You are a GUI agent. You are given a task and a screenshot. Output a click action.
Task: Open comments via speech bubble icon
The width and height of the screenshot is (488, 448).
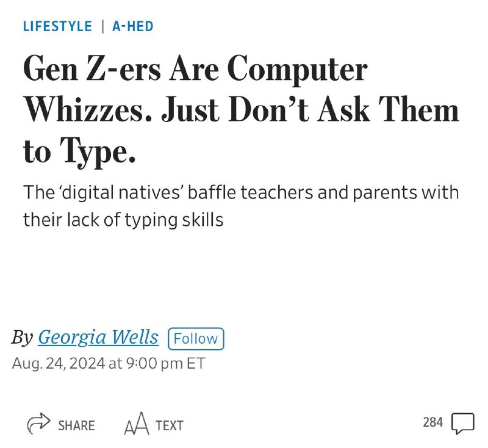pos(463,424)
